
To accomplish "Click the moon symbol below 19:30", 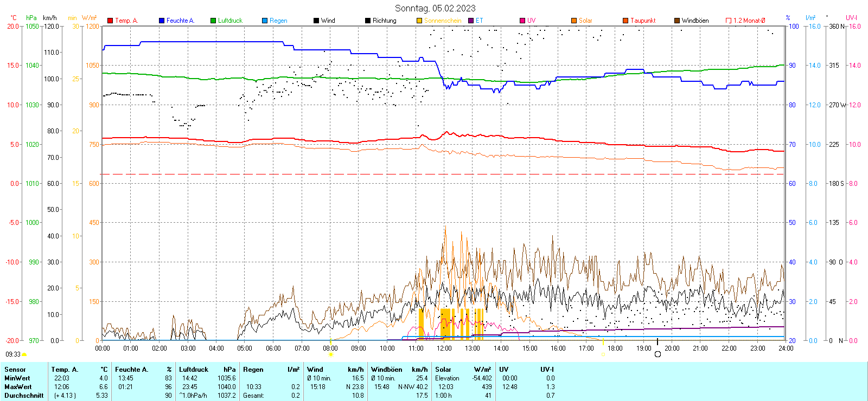I will (658, 354).
